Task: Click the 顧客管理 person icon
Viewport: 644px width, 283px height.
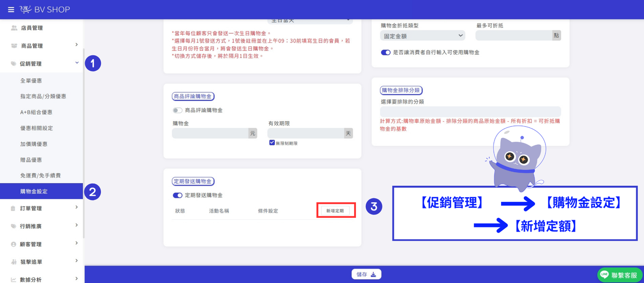Action: click(13, 244)
